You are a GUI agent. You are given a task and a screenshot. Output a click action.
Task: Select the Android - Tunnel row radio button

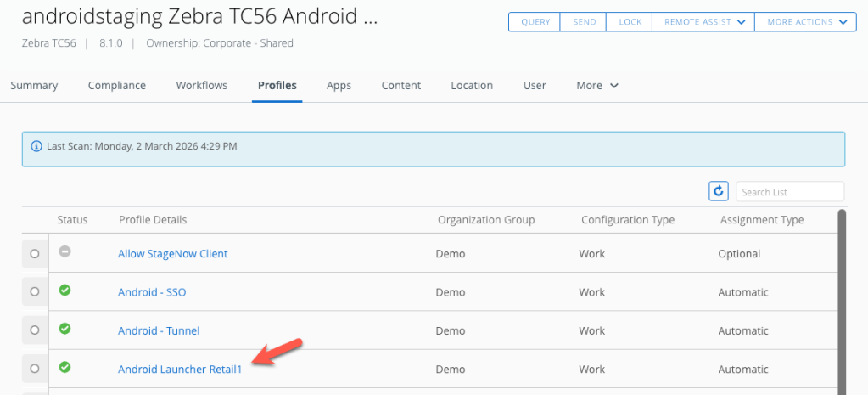(x=35, y=330)
